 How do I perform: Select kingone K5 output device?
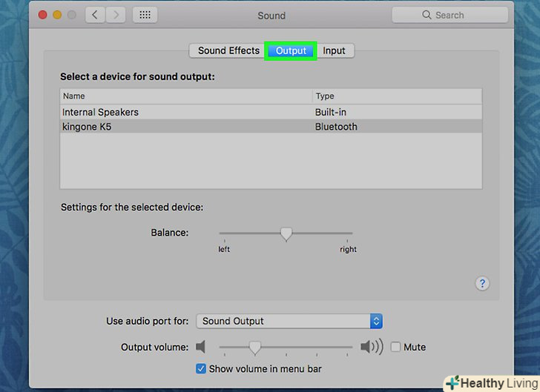click(x=271, y=127)
